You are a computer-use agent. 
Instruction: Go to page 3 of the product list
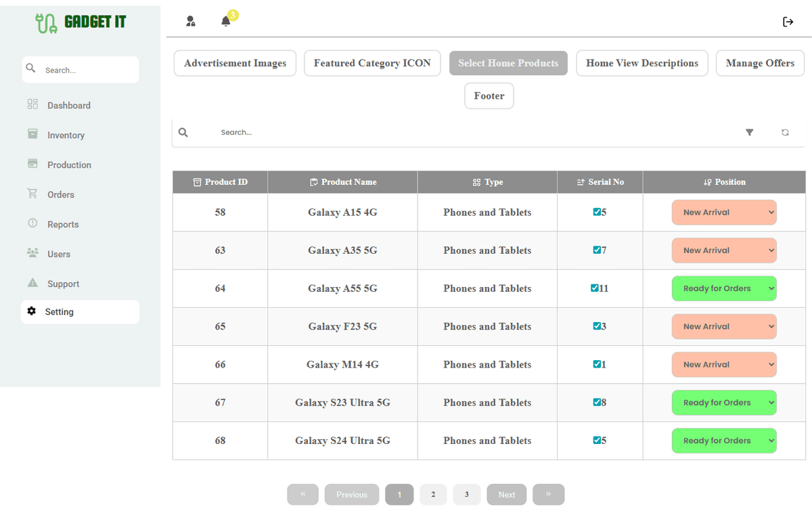tap(466, 494)
